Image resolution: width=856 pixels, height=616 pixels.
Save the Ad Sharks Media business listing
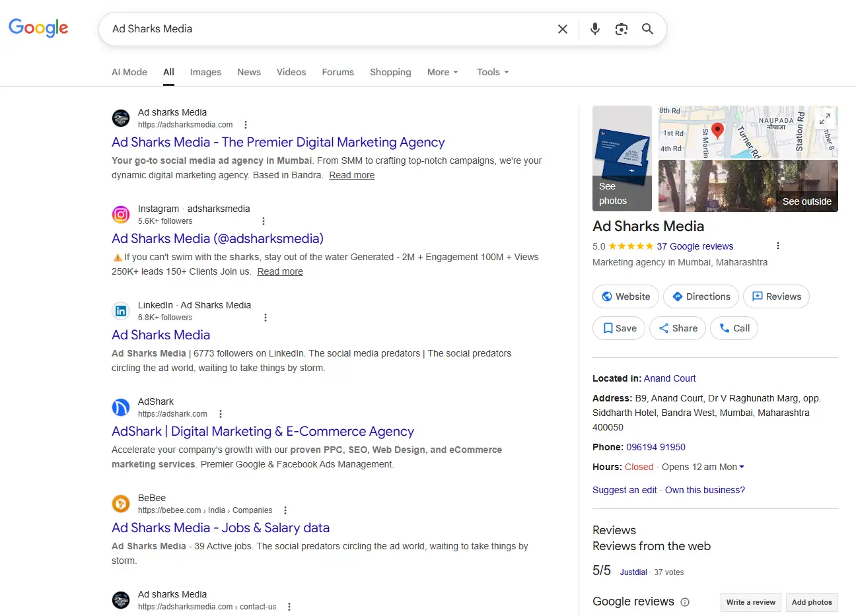pyautogui.click(x=619, y=328)
